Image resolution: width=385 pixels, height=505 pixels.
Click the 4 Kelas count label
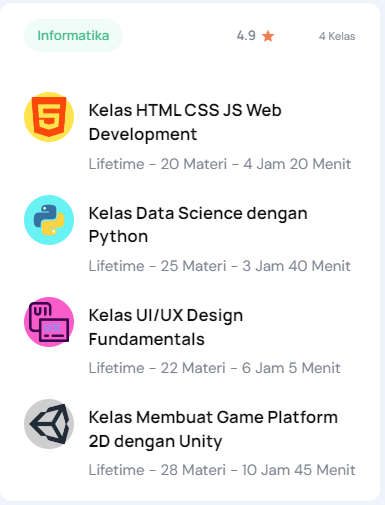tap(337, 36)
